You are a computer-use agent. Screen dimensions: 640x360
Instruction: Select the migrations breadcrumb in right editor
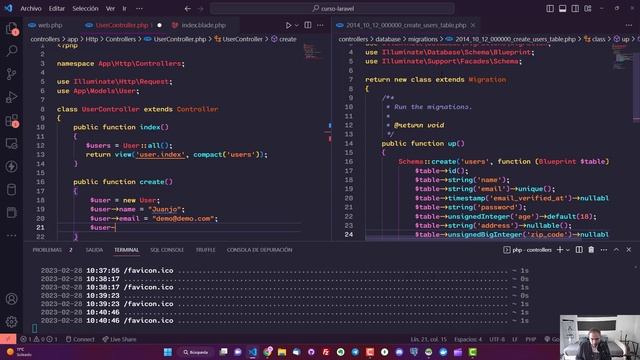[422, 39]
